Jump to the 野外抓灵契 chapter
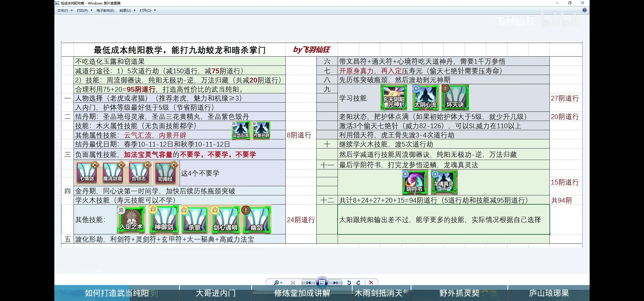Viewport: 644px width, 301px height. 459,293
